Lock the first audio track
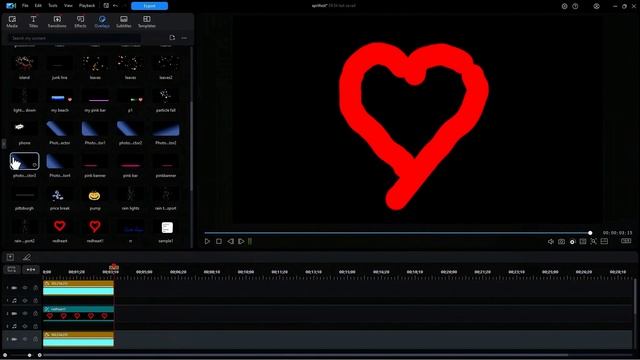The height and width of the screenshot is (360, 640). click(36, 300)
